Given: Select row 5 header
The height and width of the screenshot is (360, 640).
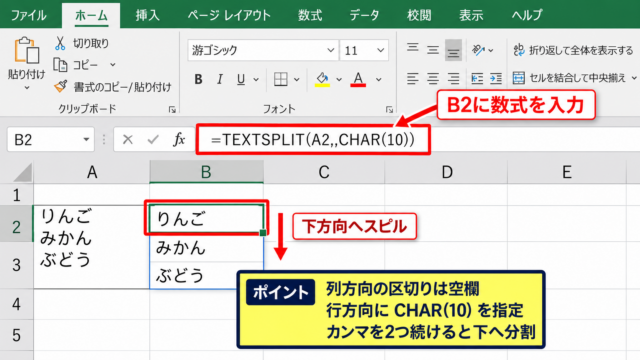Looking at the screenshot, I should 17,335.
